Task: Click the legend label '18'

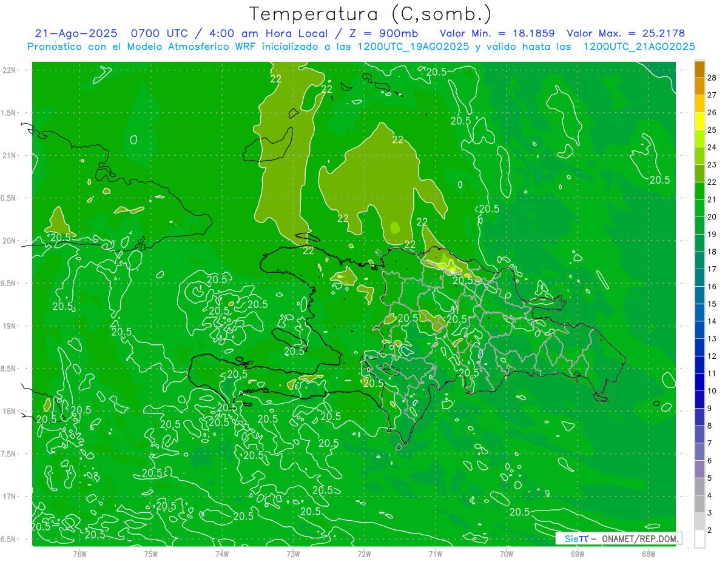Action: 712,252
